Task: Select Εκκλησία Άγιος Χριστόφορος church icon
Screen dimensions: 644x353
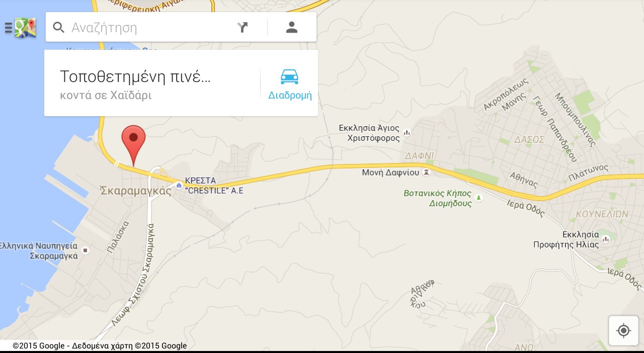Action: coord(407,133)
